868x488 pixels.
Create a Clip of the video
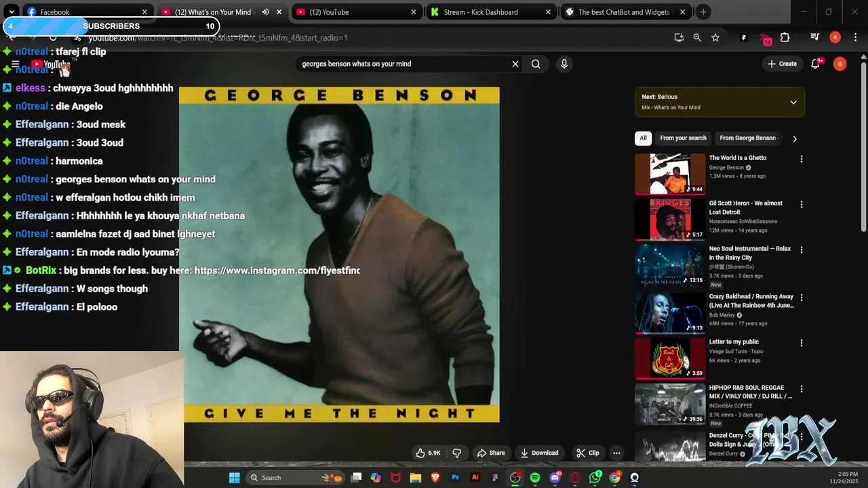click(x=587, y=453)
